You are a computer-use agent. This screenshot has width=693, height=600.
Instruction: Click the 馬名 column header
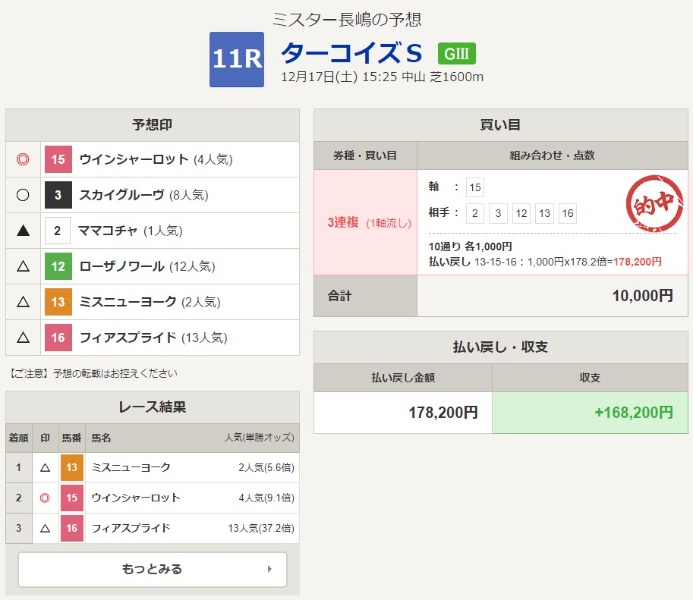point(101,438)
